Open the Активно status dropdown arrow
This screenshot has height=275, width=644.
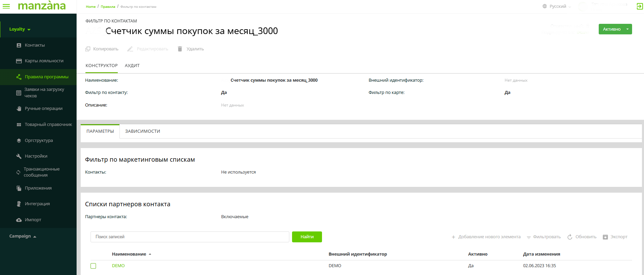[627, 29]
